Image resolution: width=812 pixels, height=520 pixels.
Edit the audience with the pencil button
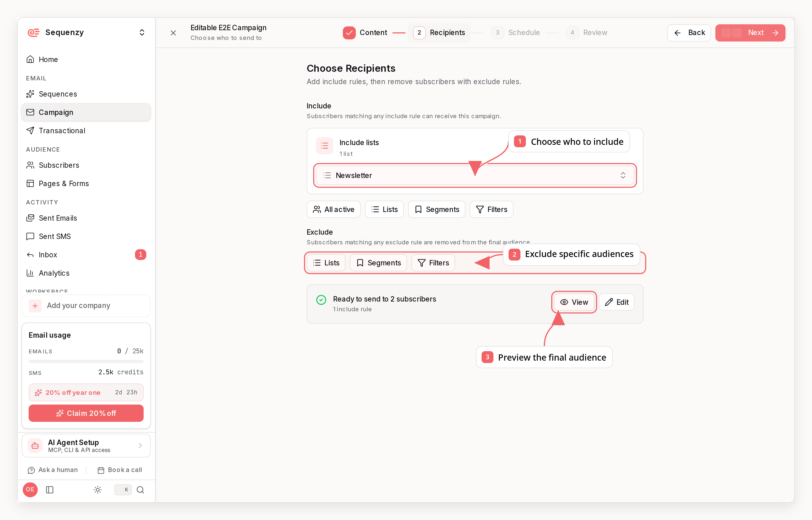[616, 302]
